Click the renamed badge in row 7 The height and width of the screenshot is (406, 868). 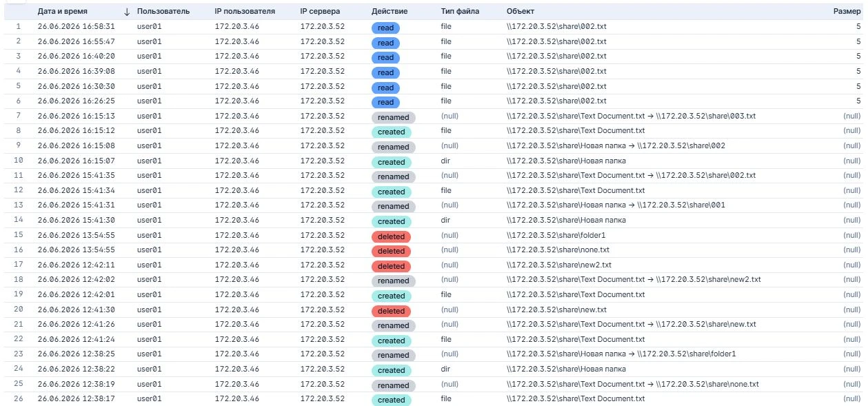394,117
